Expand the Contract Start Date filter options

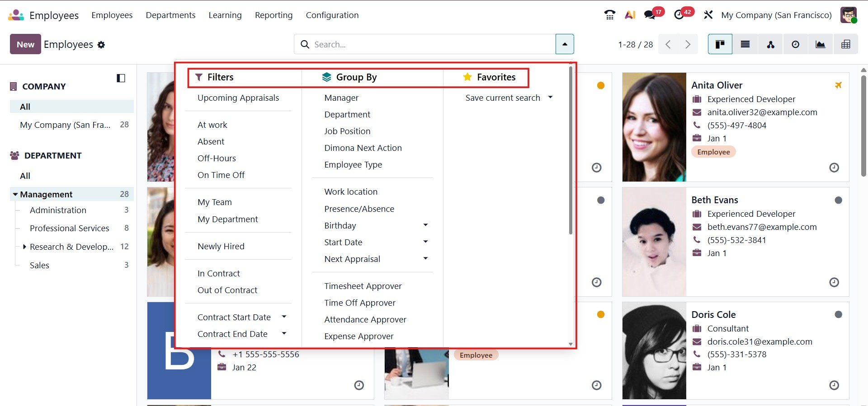(284, 317)
